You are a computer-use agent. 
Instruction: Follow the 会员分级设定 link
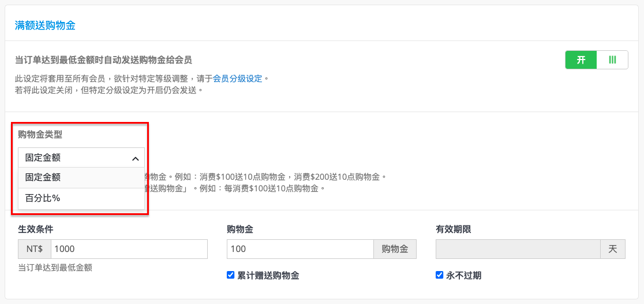point(237,78)
